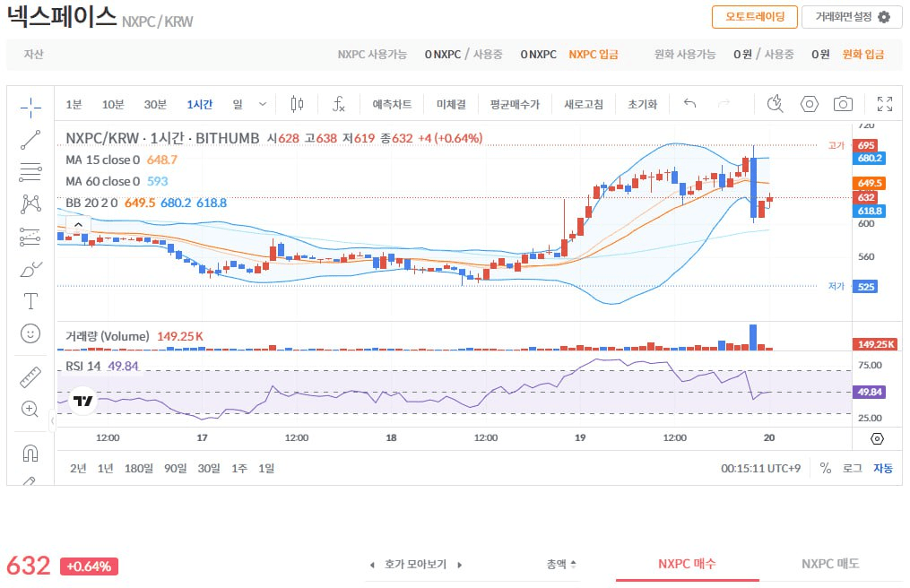Select the crosshair cursor tool
The height and width of the screenshot is (588, 910).
pos(30,108)
